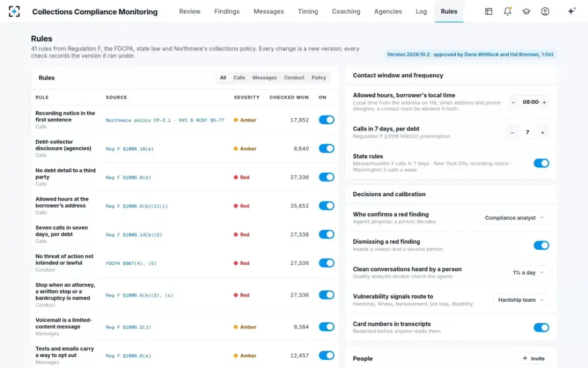Viewport: 588px width, 368px height.
Task: Open notifications bell icon
Action: [x=508, y=11]
